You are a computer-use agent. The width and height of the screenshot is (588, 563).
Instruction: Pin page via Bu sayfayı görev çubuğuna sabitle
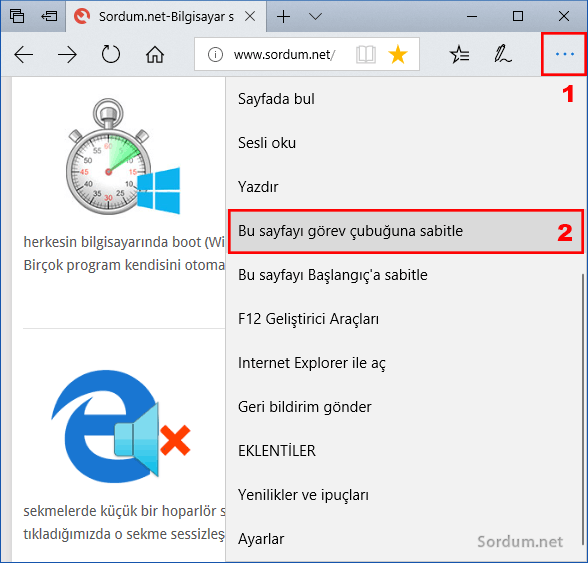click(x=405, y=231)
